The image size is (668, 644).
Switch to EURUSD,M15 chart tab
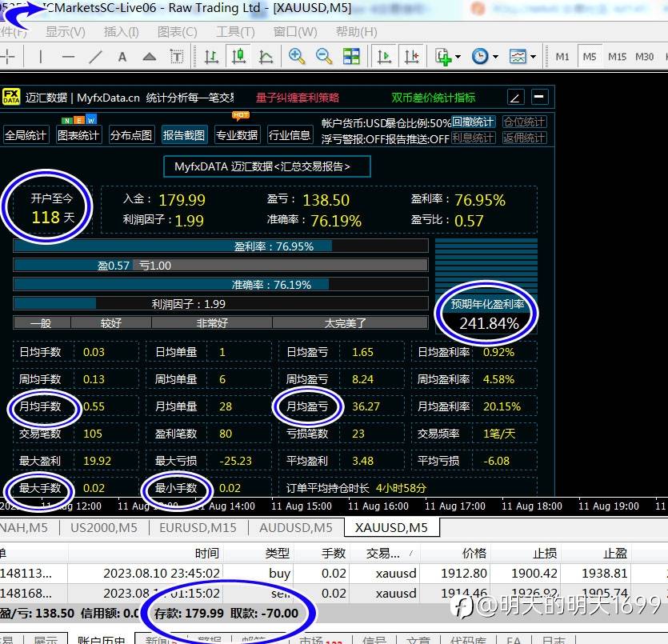(x=198, y=528)
